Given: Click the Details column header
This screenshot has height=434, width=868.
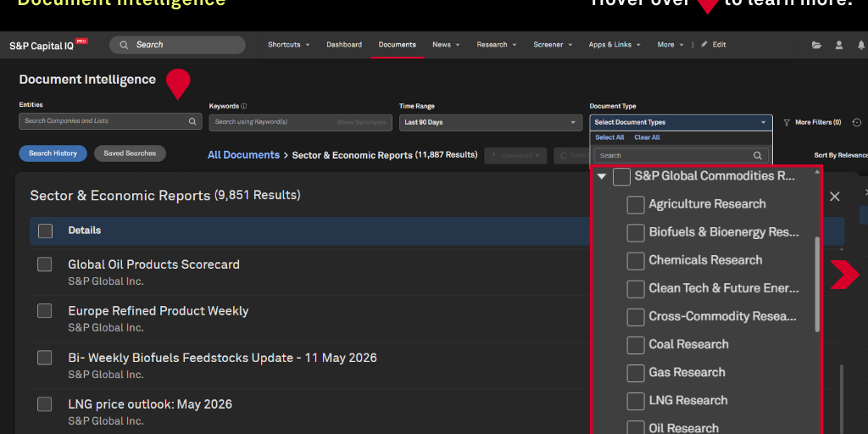Looking at the screenshot, I should 85,231.
